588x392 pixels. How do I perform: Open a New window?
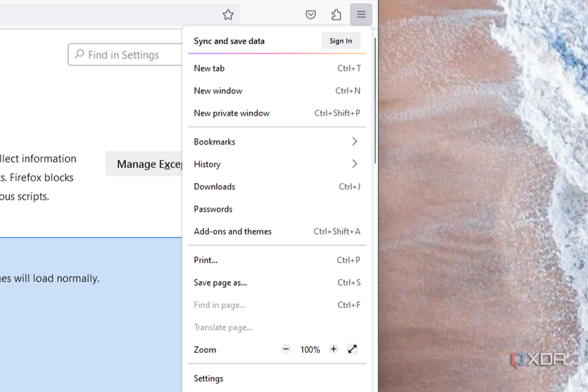tap(277, 91)
